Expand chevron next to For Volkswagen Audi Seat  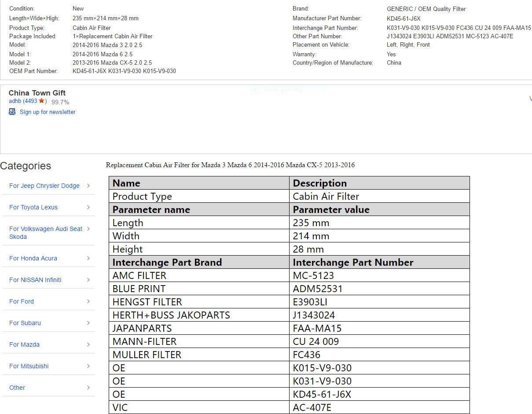(x=88, y=229)
